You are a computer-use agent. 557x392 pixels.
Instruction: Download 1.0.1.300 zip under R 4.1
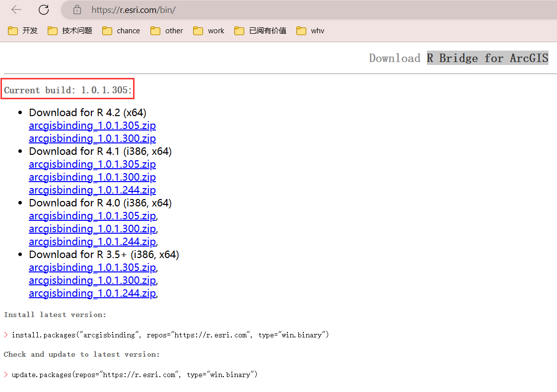(x=92, y=177)
